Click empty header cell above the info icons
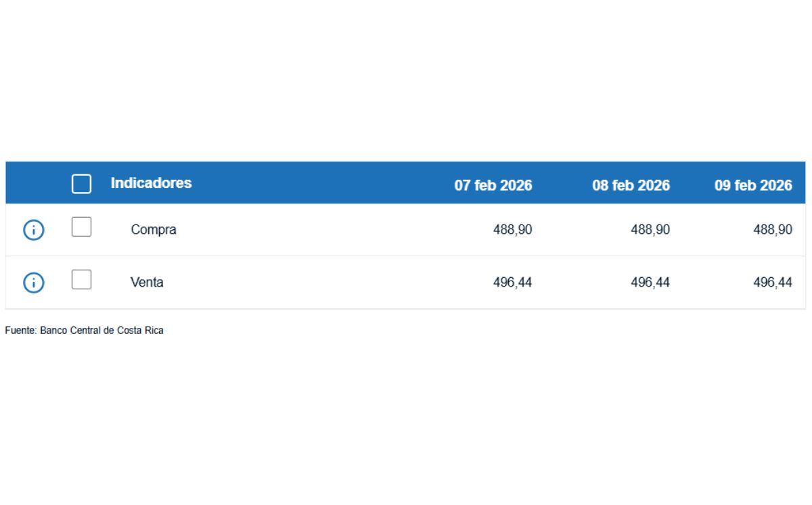Screen dimensions: 812x505 pyautogui.click(x=34, y=183)
